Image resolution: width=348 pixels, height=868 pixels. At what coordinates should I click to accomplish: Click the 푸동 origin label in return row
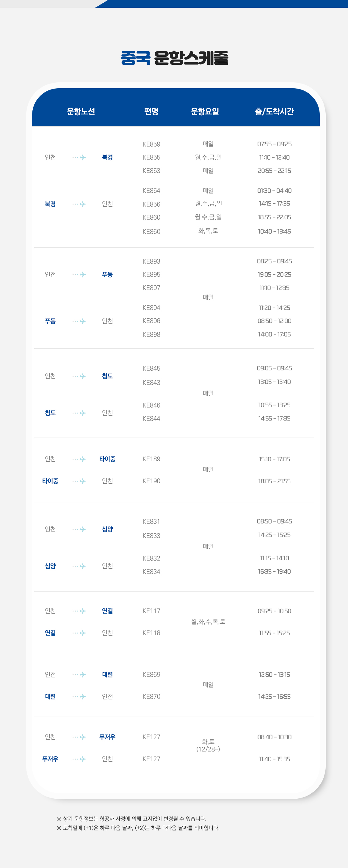tap(50, 321)
